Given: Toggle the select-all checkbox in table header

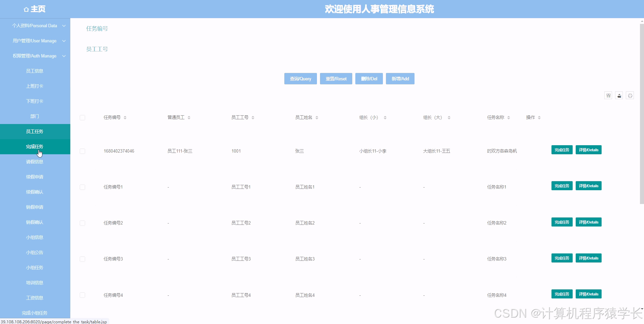Looking at the screenshot, I should 82,118.
